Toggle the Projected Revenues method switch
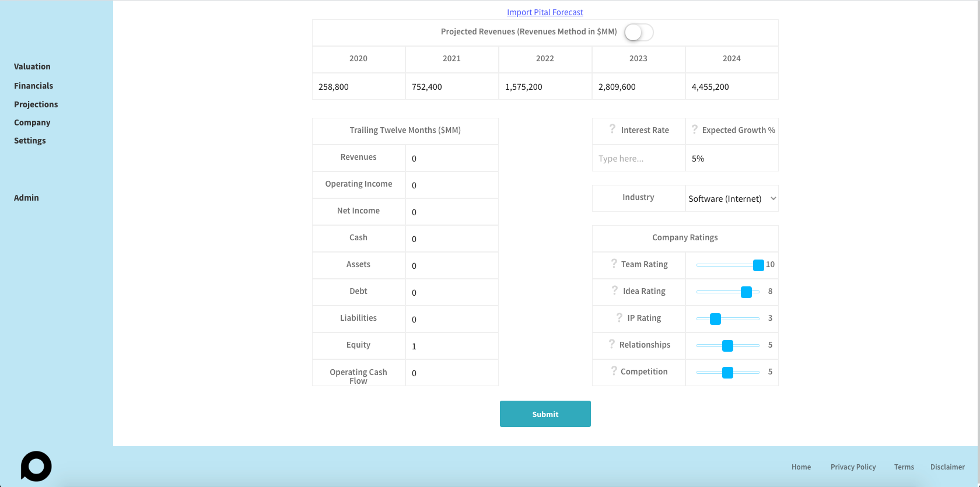Image resolution: width=980 pixels, height=487 pixels. 638,33
